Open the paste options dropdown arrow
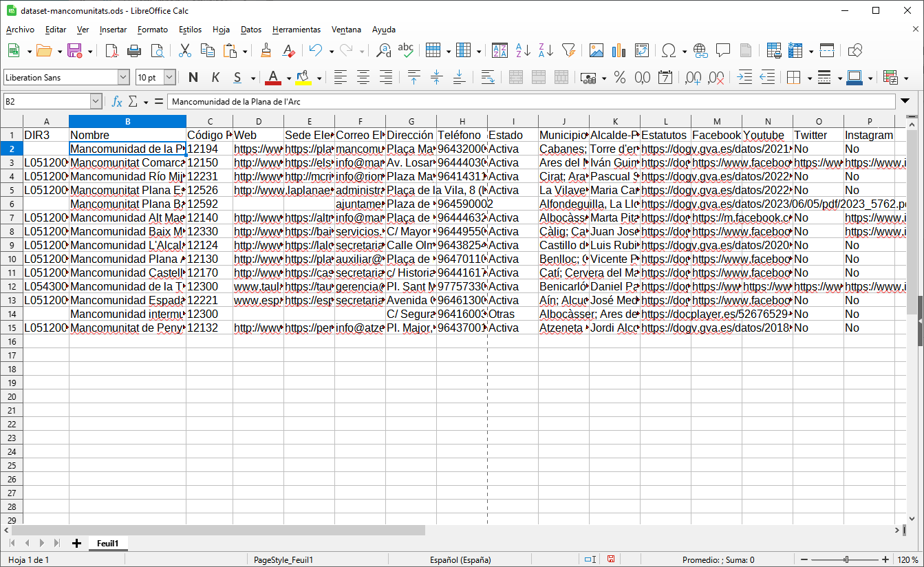Screen dimensions: 924x567 point(244,51)
